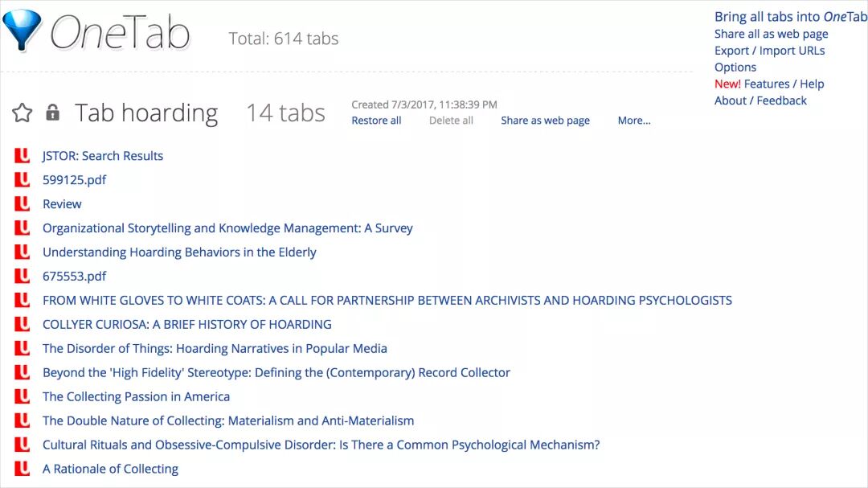This screenshot has height=488, width=868.
Task: Rename the Tab hoarding group title
Action: point(146,113)
